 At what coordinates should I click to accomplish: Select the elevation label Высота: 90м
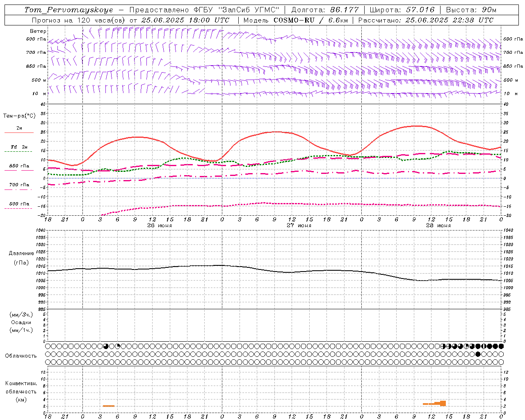coord(471,10)
